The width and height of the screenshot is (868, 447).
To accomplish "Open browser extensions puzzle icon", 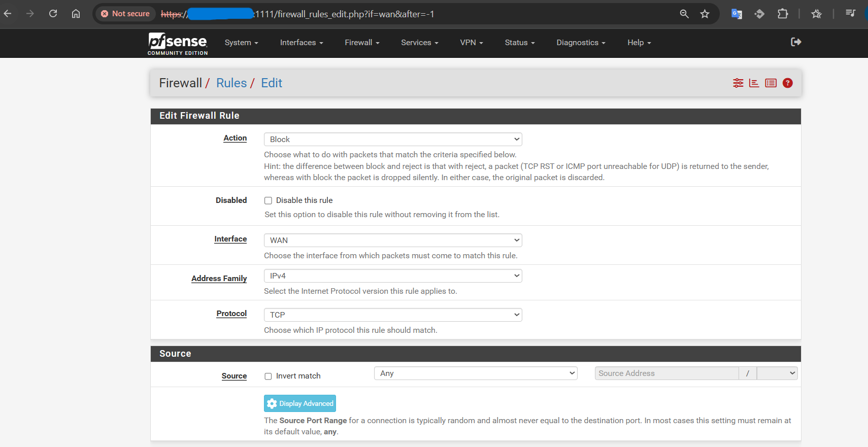I will (783, 14).
